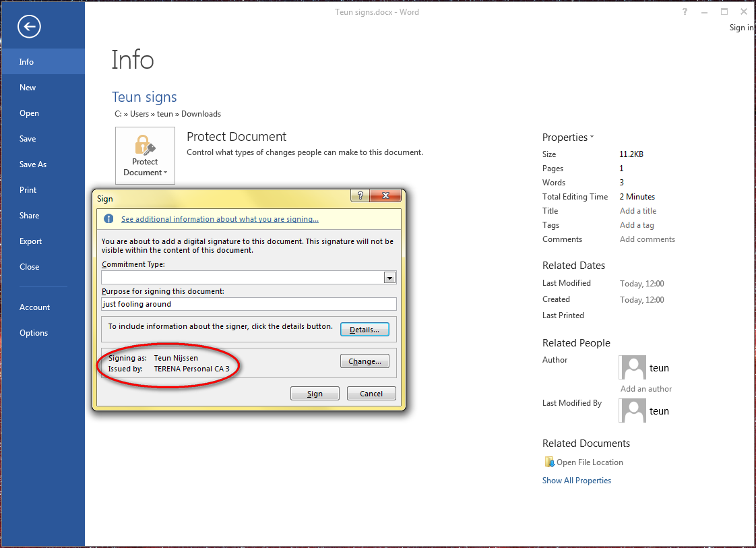Screen dimensions: 756x548
Task: Click the Purpose for signing text field
Action: (x=249, y=304)
